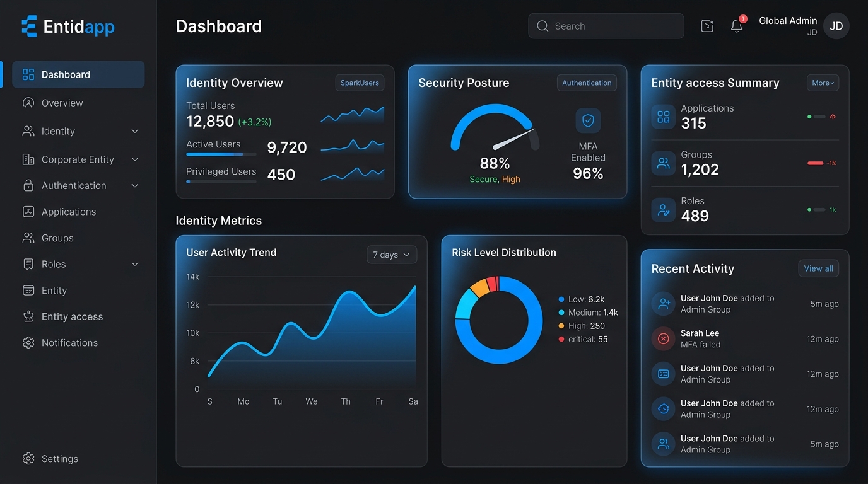
Task: Click the Search input field
Action: (x=606, y=26)
